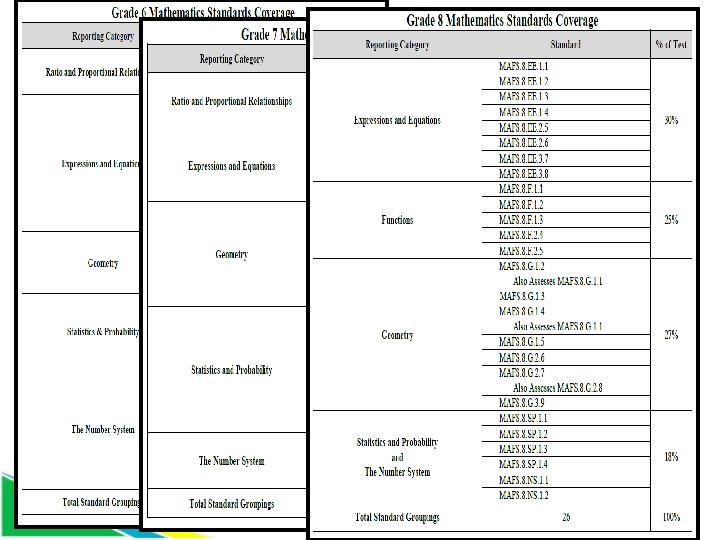Click standard MAFS.8.G.1.3
The height and width of the screenshot is (540, 720).
522,296
